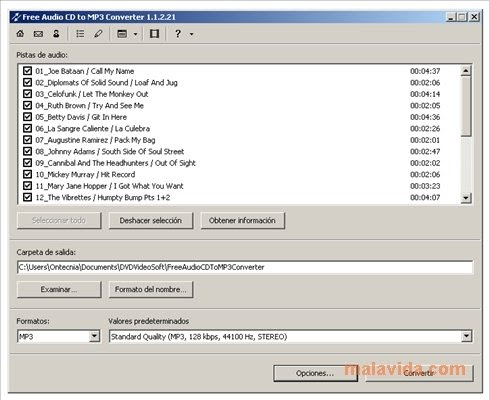The height and width of the screenshot is (400, 489).
Task: Select track 'I Got What You Want'
Action: point(148,186)
